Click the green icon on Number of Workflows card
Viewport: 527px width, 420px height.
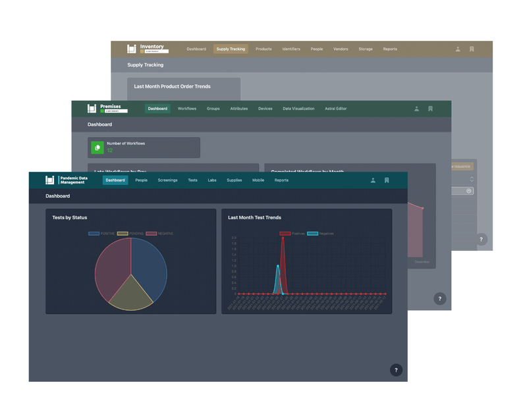[96, 147]
